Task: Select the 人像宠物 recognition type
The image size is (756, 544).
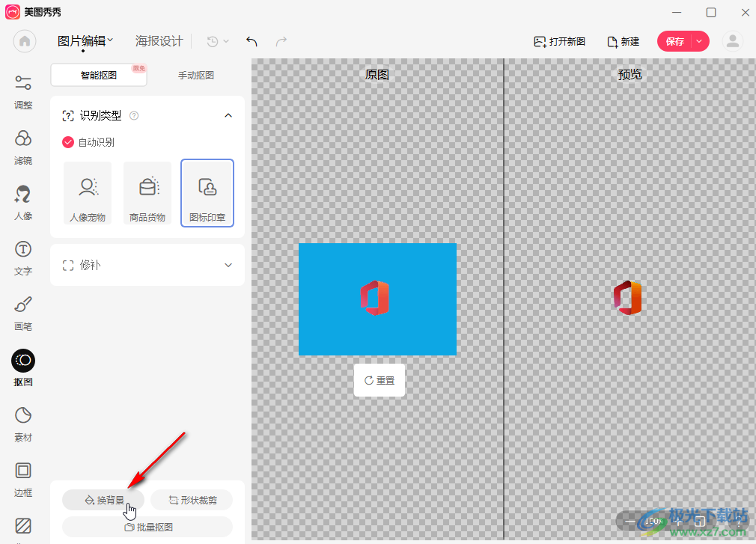Action: pyautogui.click(x=88, y=193)
